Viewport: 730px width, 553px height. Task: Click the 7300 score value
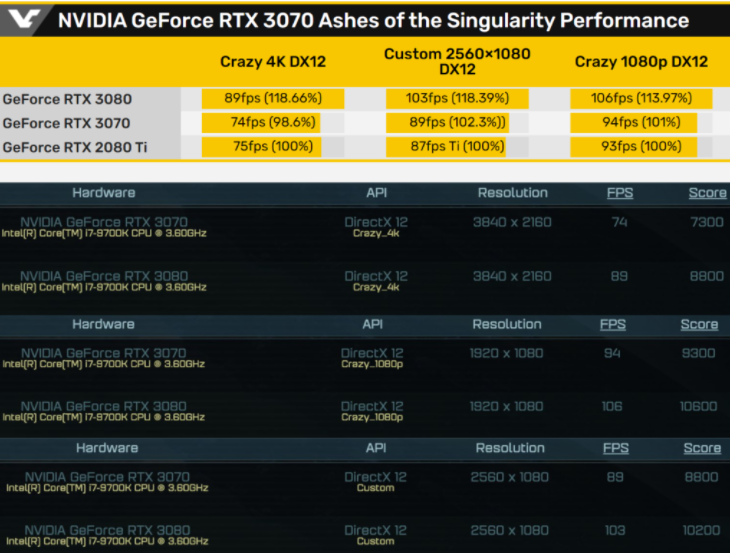[x=706, y=222]
